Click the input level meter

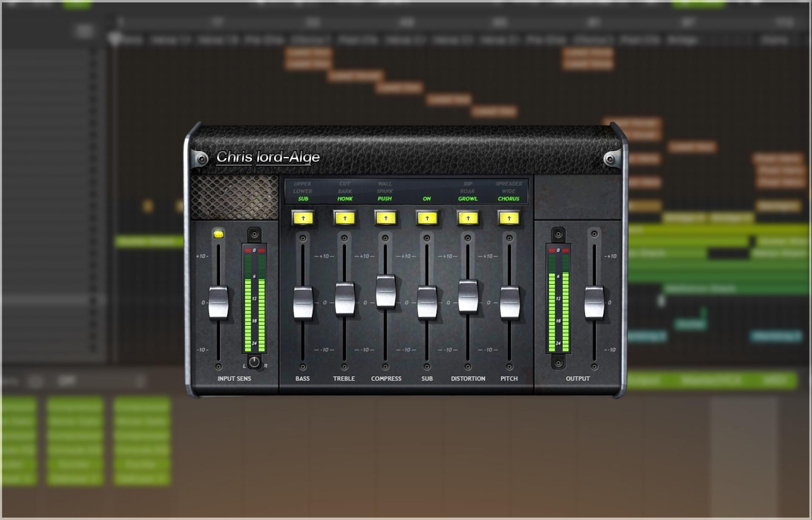click(x=255, y=298)
